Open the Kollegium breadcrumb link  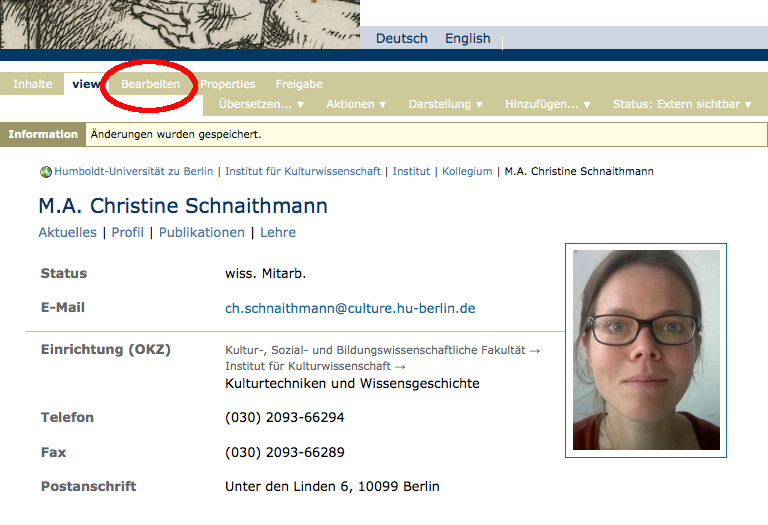pyautogui.click(x=467, y=171)
